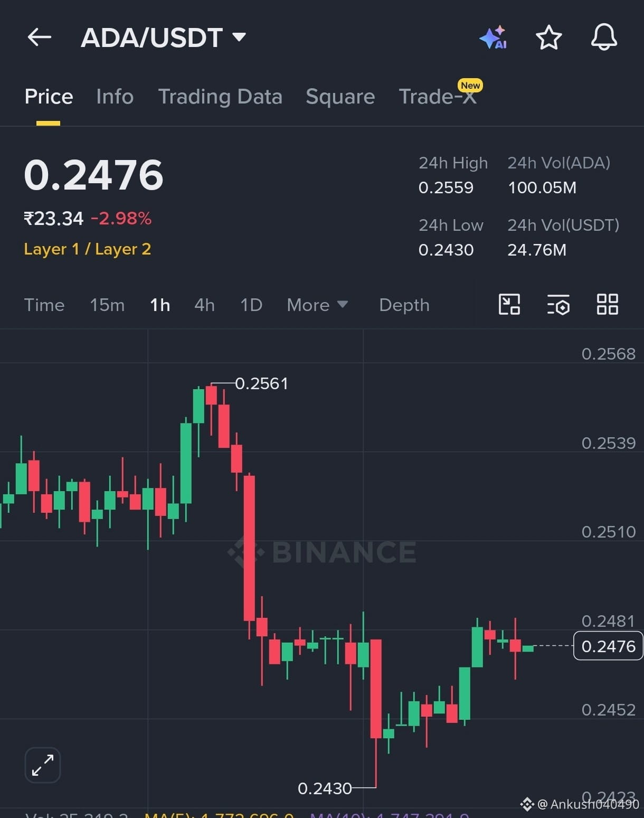
Task: Go back using the arrow icon
Action: [x=40, y=37]
